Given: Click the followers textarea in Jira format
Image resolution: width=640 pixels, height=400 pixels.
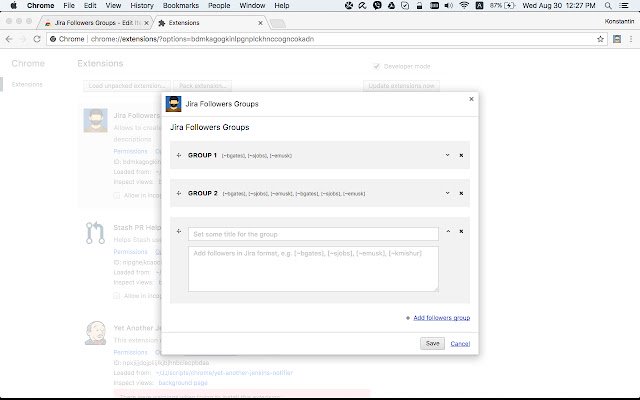Looking at the screenshot, I should click(x=313, y=269).
